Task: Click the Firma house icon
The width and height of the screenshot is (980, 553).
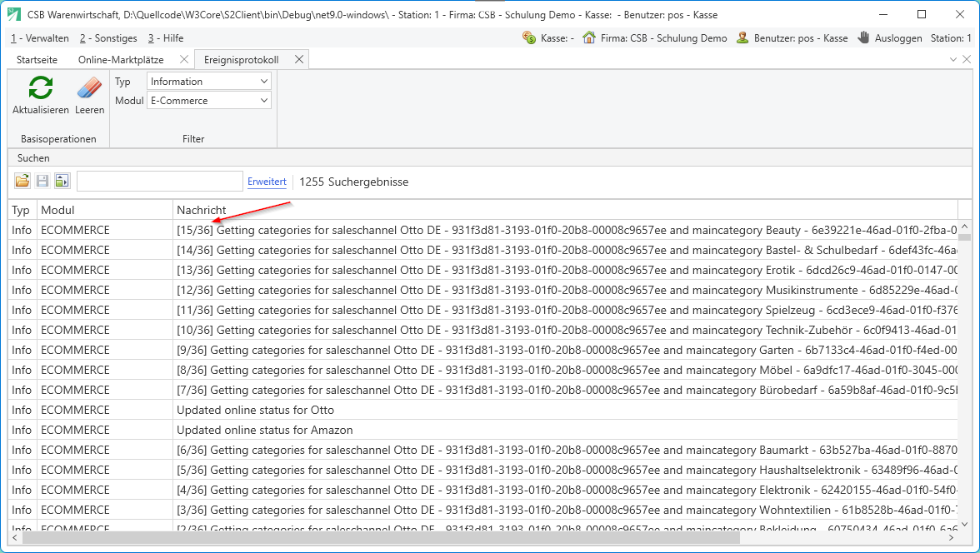Action: pos(588,38)
